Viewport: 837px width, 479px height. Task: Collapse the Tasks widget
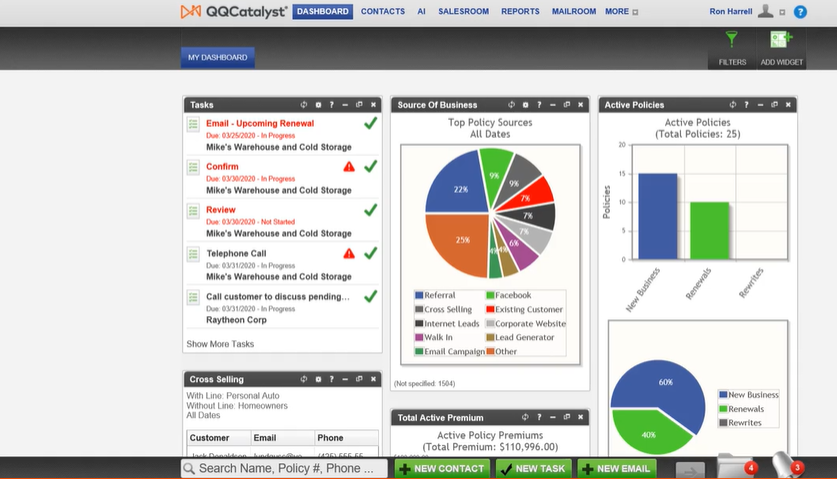(x=345, y=105)
